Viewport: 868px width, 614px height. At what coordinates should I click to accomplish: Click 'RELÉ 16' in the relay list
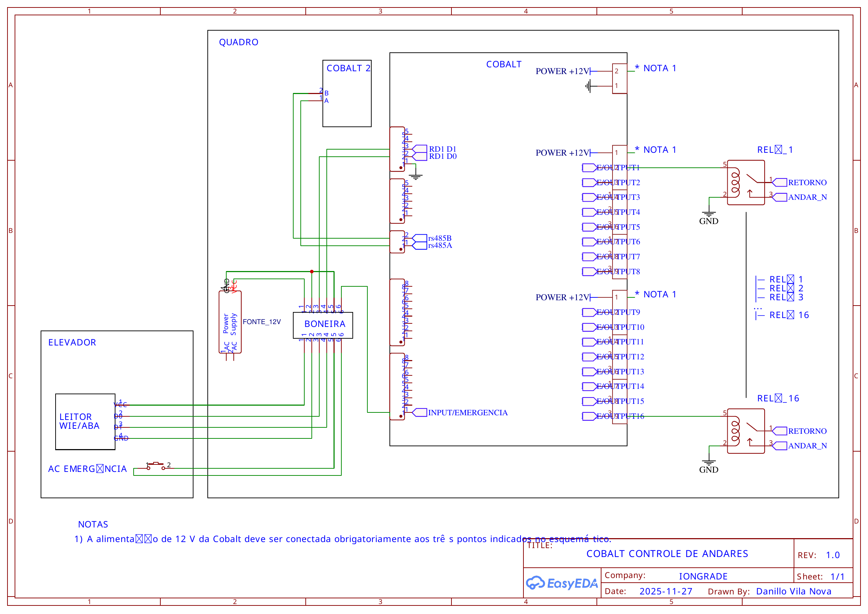(789, 315)
